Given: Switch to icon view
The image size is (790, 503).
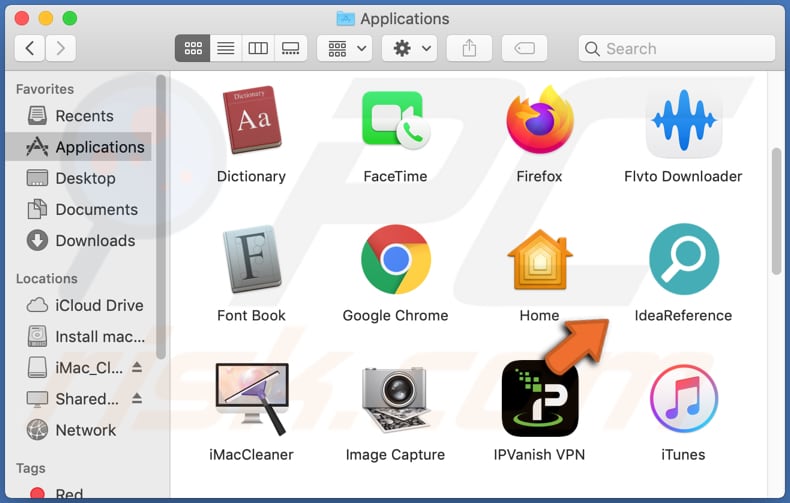Looking at the screenshot, I should [192, 48].
